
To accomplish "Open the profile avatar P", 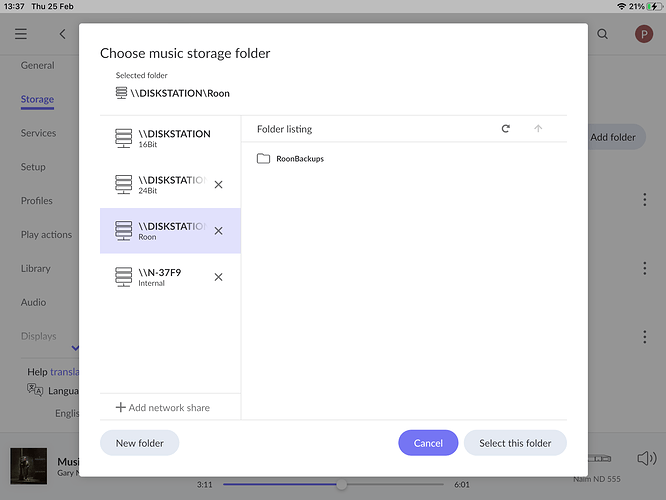I will click(644, 34).
